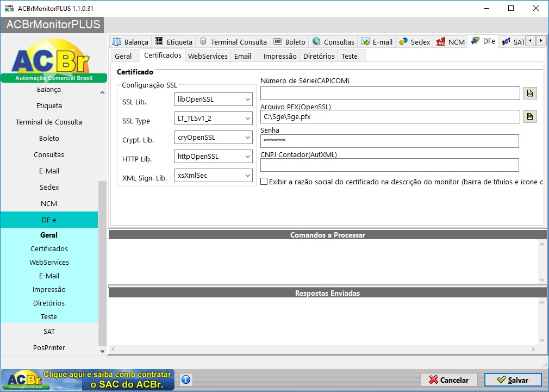Click sidebar scrollbar up arrow
This screenshot has width=549, height=392.
tap(102, 93)
